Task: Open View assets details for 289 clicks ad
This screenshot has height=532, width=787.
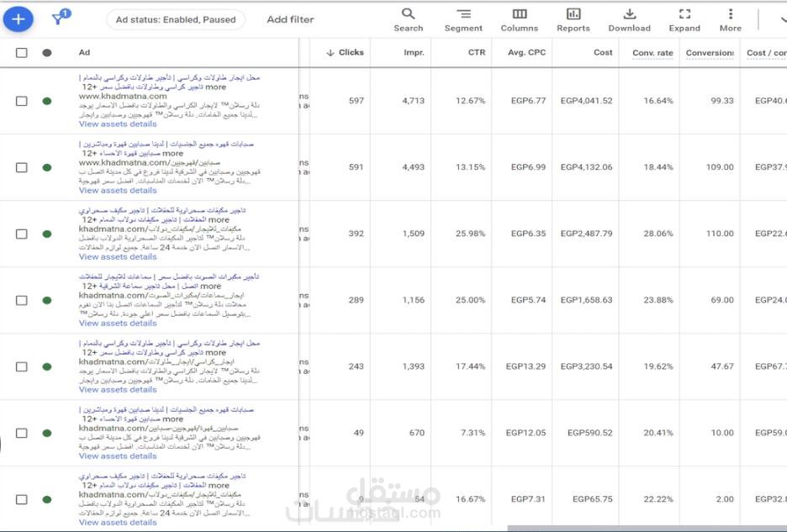Action: [118, 324]
